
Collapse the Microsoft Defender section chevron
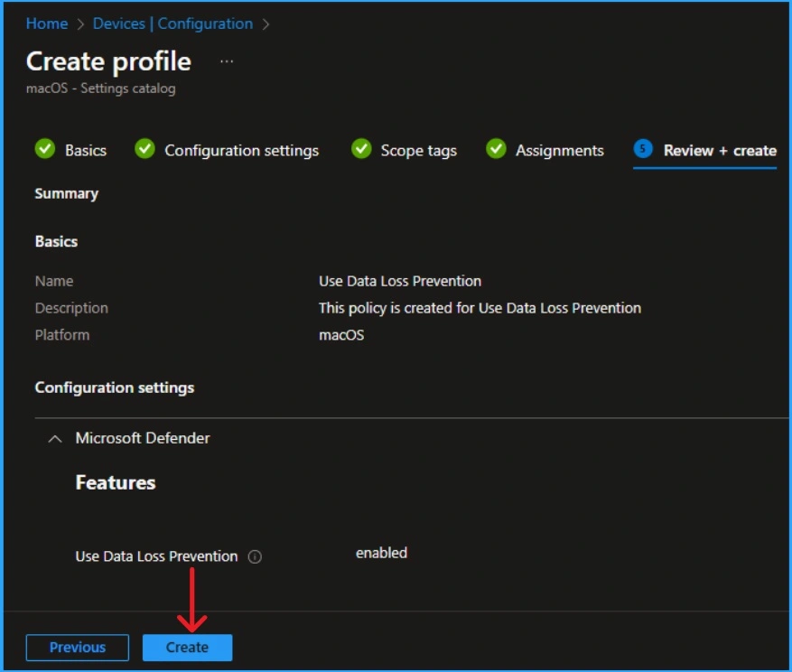(55, 439)
